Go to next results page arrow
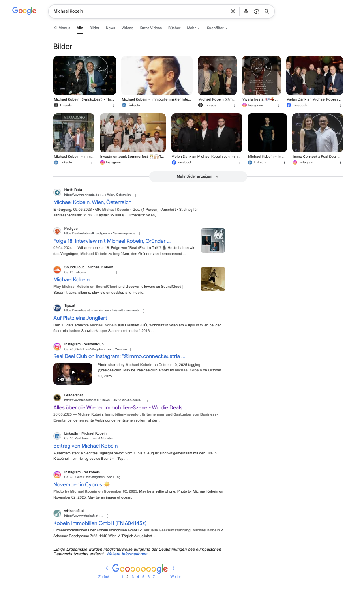This screenshot has width=364, height=600. pyautogui.click(x=174, y=568)
